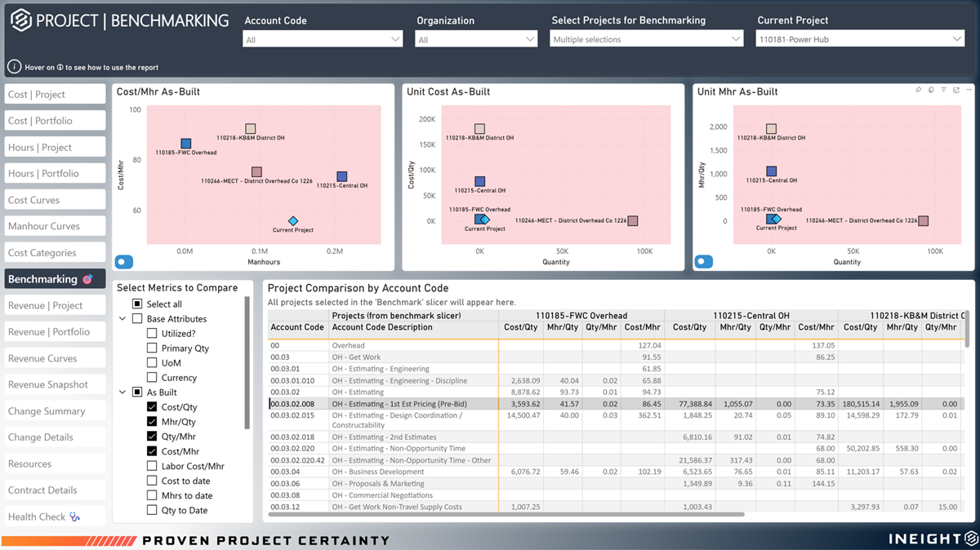Go to Hours | Project tab
This screenshot has width=980, height=550.
point(55,147)
